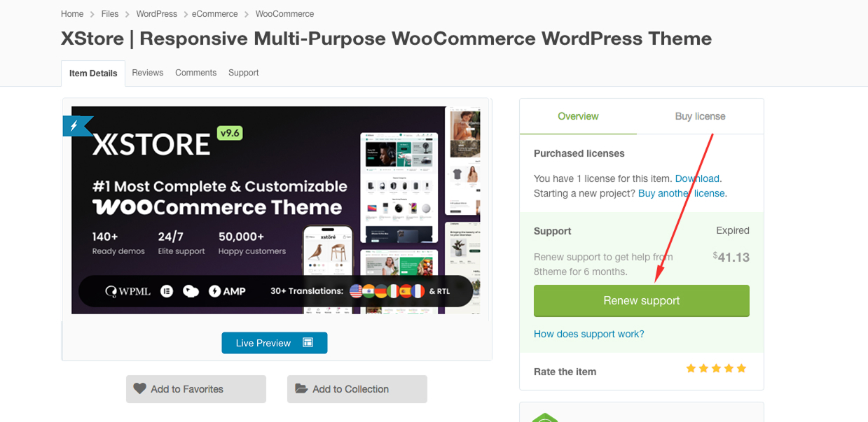The height and width of the screenshot is (422, 868).
Task: Click the Download link for purchased license
Action: pos(696,178)
